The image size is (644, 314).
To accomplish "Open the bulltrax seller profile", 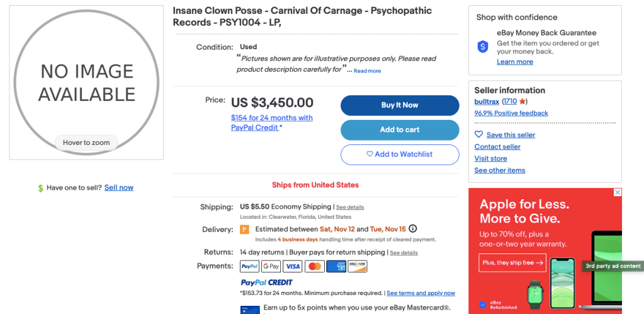I will point(487,102).
